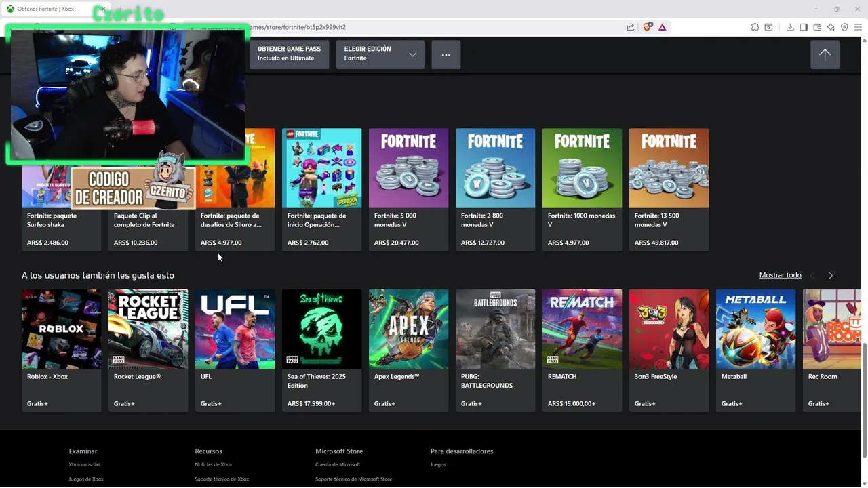Click the A los usuarios también les gusta heading
The width and height of the screenshot is (868, 488).
coord(98,276)
